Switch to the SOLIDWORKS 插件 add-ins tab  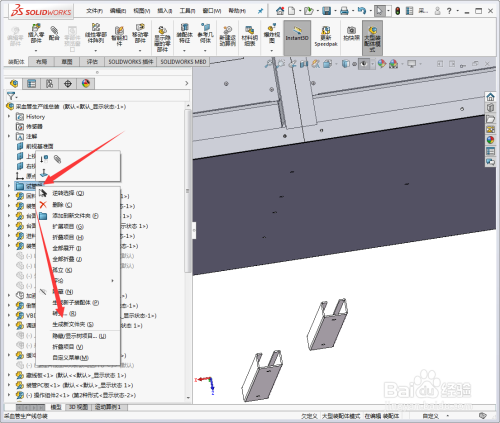(x=131, y=62)
